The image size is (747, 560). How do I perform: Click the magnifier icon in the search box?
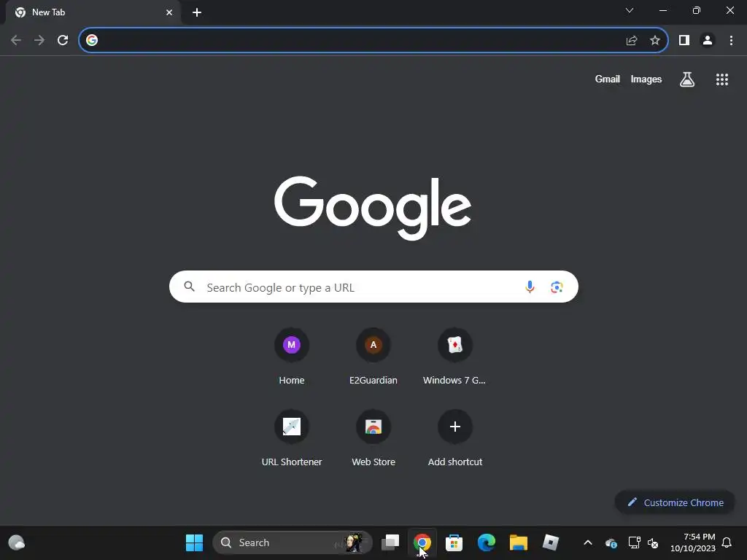(190, 286)
